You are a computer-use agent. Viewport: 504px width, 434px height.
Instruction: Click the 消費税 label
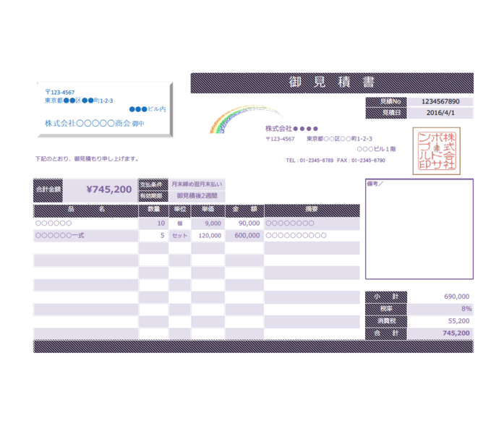[386, 321]
